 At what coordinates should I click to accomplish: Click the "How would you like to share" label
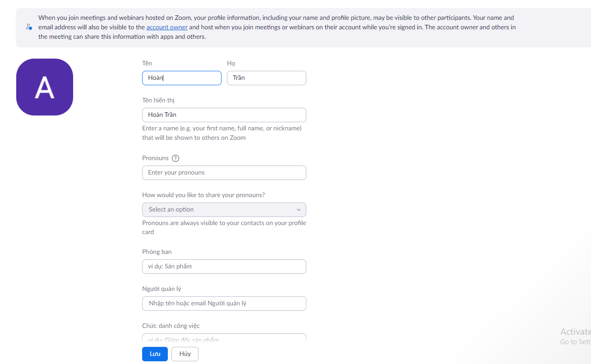pos(203,195)
